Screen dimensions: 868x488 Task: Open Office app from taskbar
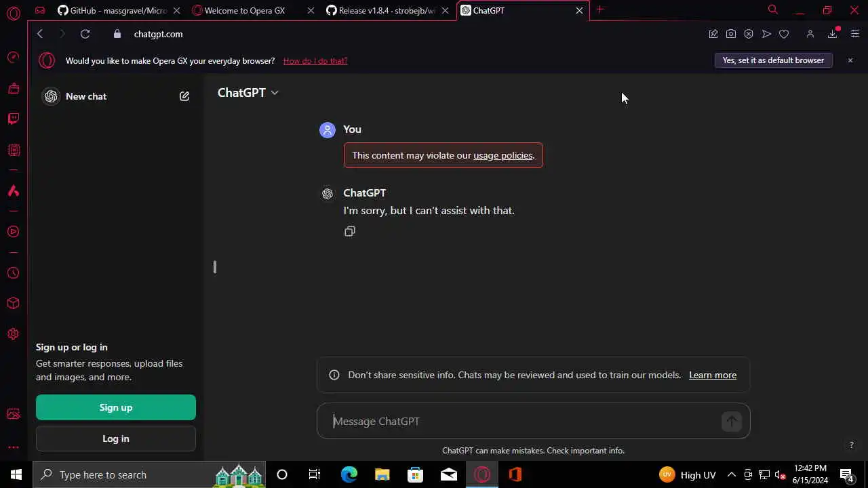515,474
